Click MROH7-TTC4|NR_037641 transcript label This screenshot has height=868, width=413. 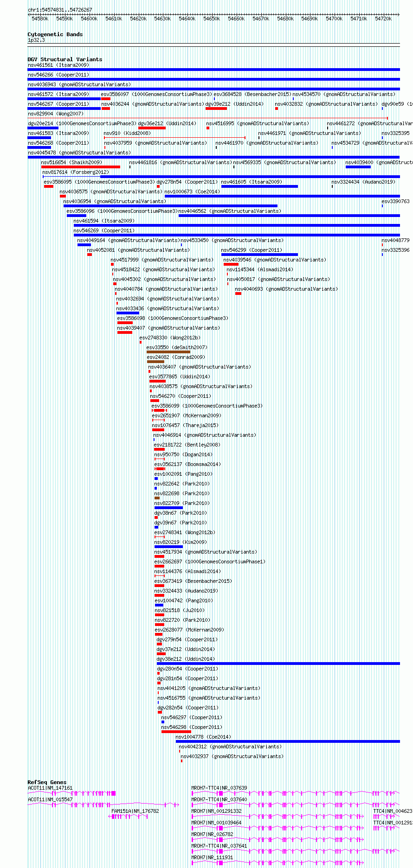pyautogui.click(x=219, y=846)
